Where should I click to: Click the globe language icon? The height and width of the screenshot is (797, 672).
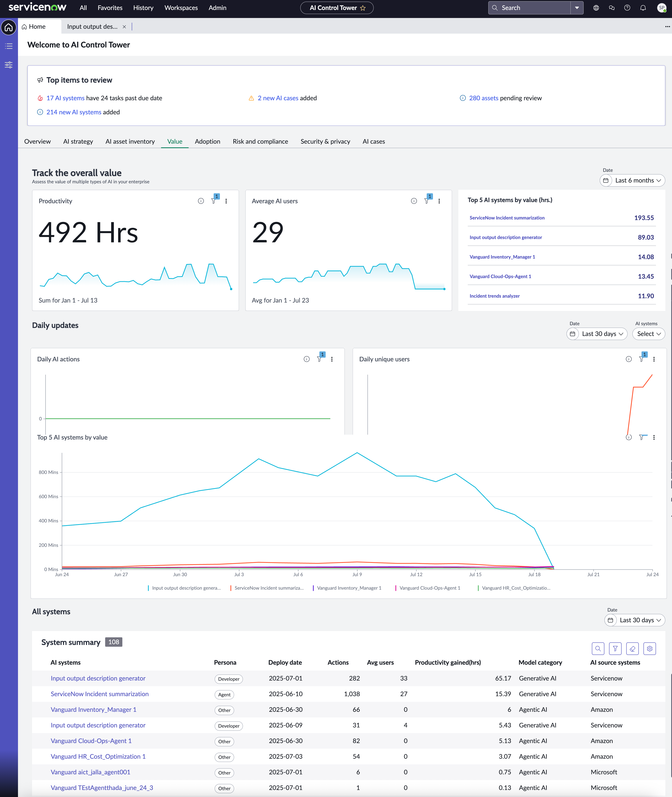point(596,8)
